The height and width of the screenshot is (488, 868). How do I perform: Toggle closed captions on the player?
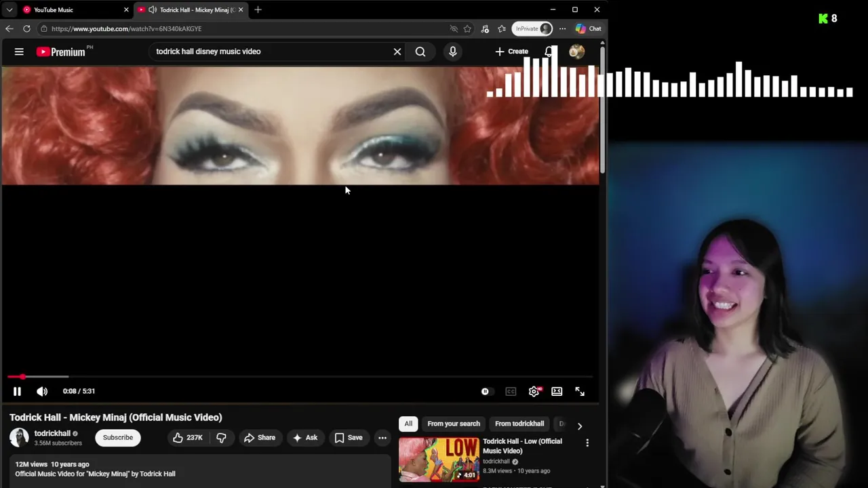[511, 391]
